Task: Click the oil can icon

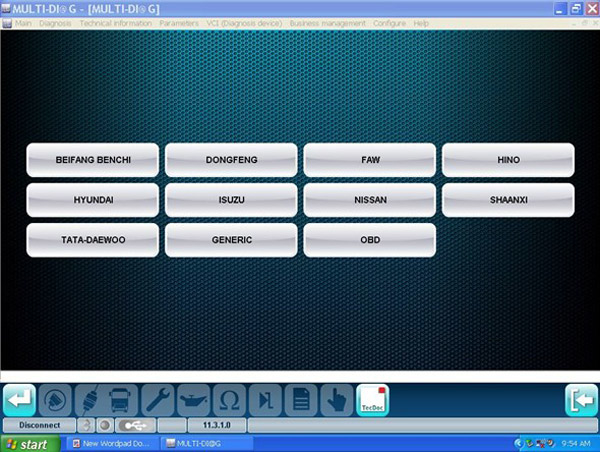Action: pyautogui.click(x=193, y=400)
